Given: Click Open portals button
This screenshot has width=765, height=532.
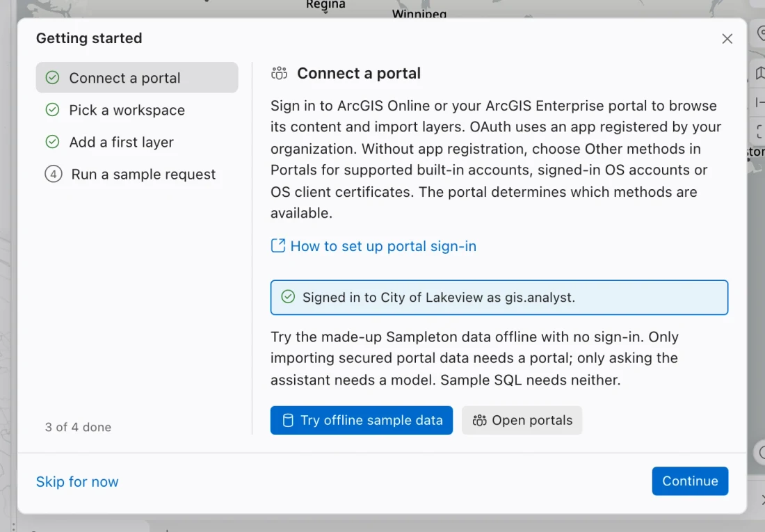Looking at the screenshot, I should (522, 420).
